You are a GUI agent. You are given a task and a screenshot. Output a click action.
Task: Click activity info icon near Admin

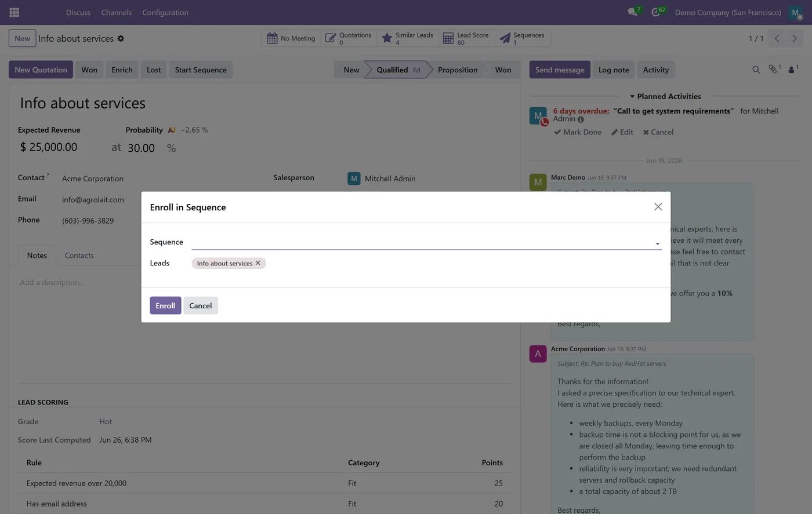581,119
